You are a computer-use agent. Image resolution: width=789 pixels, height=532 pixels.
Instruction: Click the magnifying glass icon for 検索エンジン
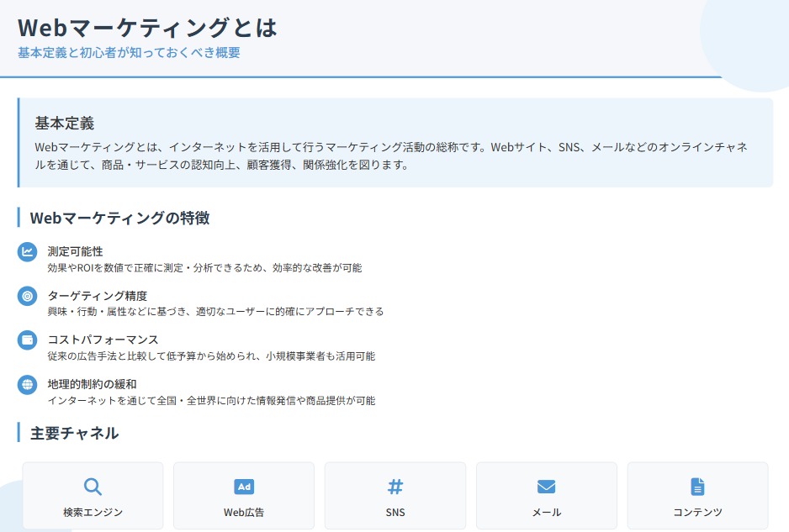click(x=93, y=487)
